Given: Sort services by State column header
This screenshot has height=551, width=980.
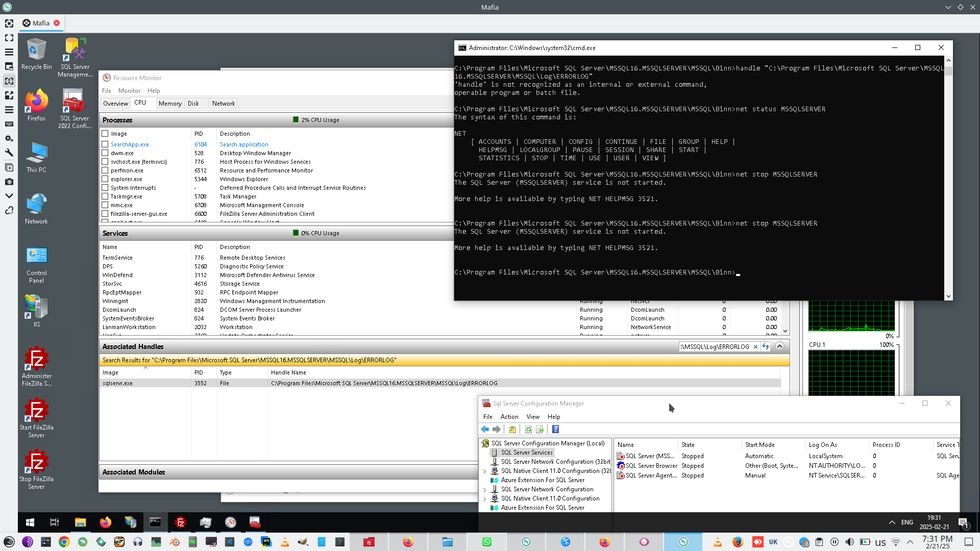Looking at the screenshot, I should [x=688, y=445].
